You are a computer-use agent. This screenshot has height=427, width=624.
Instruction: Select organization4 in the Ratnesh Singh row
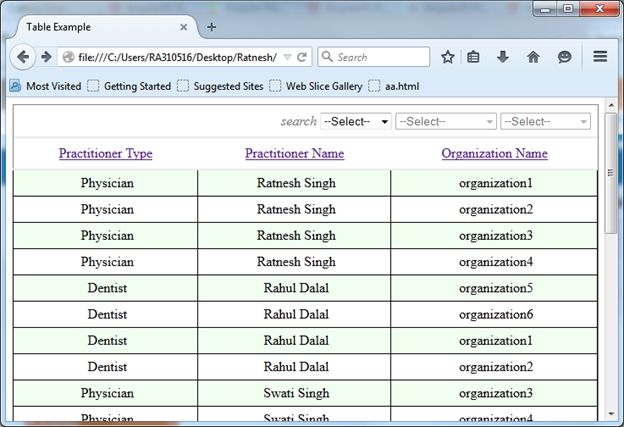(x=496, y=262)
